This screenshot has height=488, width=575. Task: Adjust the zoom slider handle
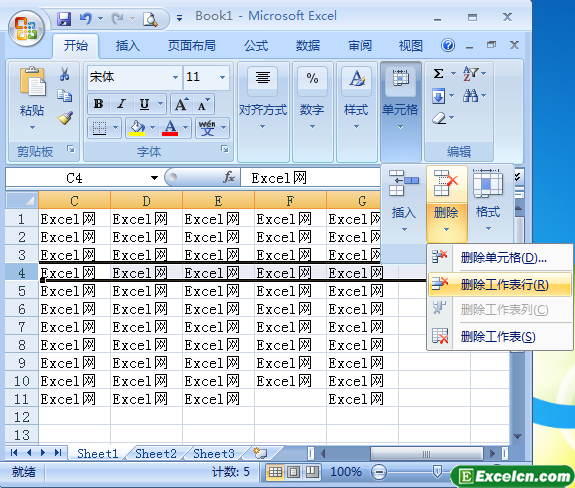(437, 472)
